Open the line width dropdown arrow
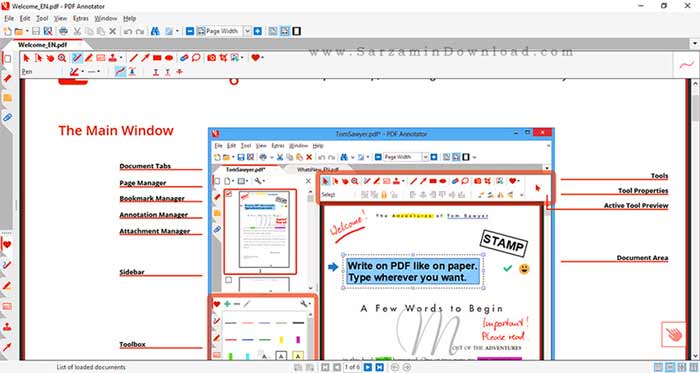700x373 pixels. click(x=99, y=71)
